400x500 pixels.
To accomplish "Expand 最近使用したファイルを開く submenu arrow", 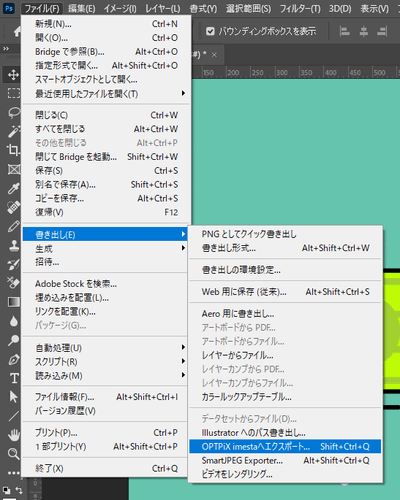I will pyautogui.click(x=183, y=93).
